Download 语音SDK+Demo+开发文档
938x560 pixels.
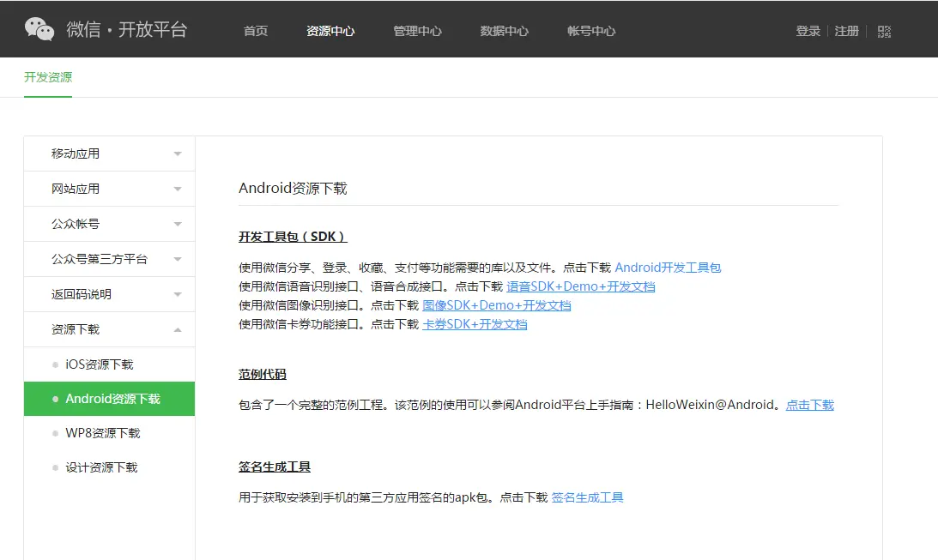(x=580, y=287)
